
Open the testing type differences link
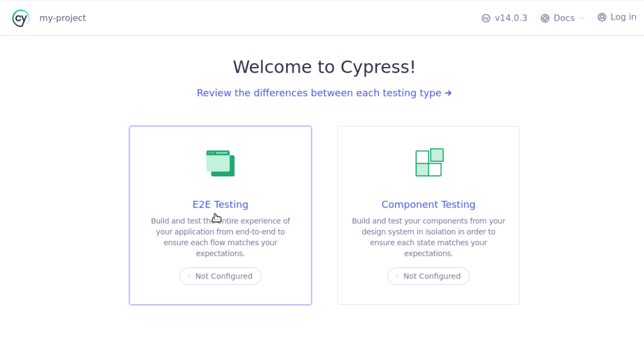(x=324, y=93)
